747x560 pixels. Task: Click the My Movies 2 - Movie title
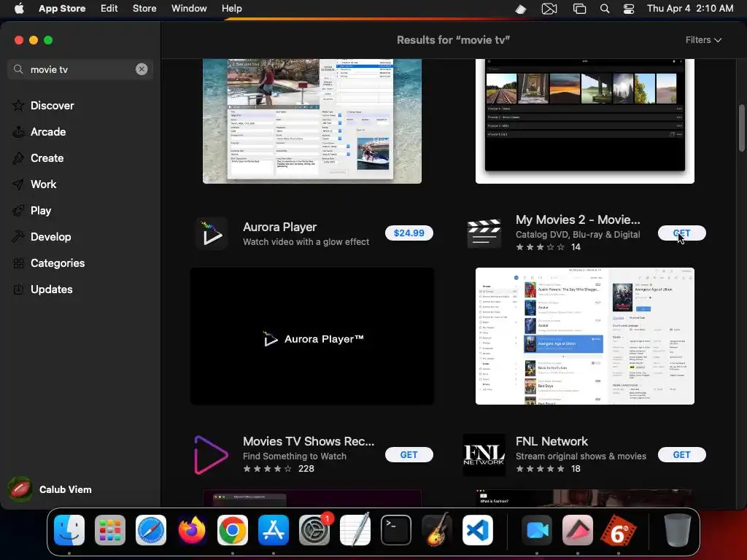tap(578, 219)
